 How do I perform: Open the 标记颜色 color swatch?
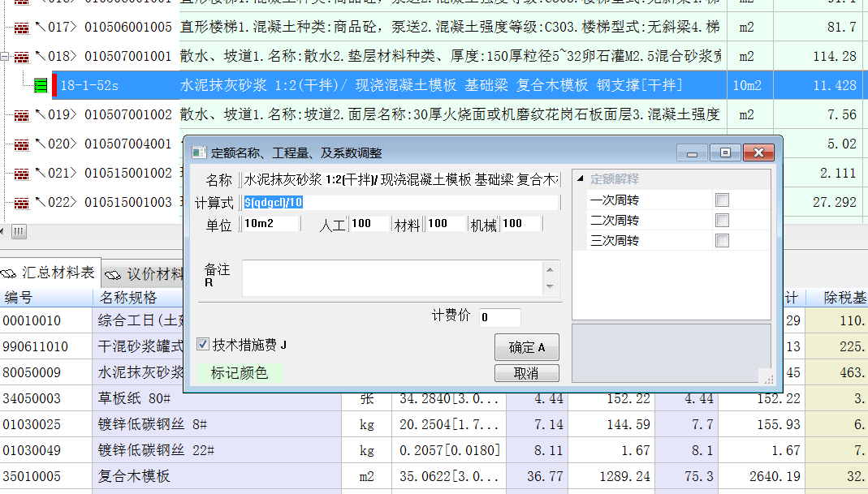coord(240,373)
